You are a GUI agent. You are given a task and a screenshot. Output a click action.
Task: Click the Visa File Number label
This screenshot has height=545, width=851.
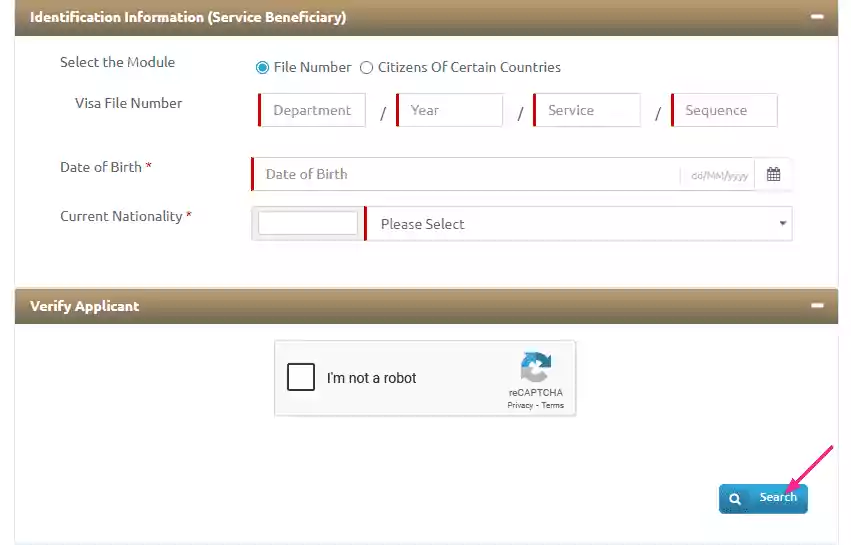(x=129, y=103)
